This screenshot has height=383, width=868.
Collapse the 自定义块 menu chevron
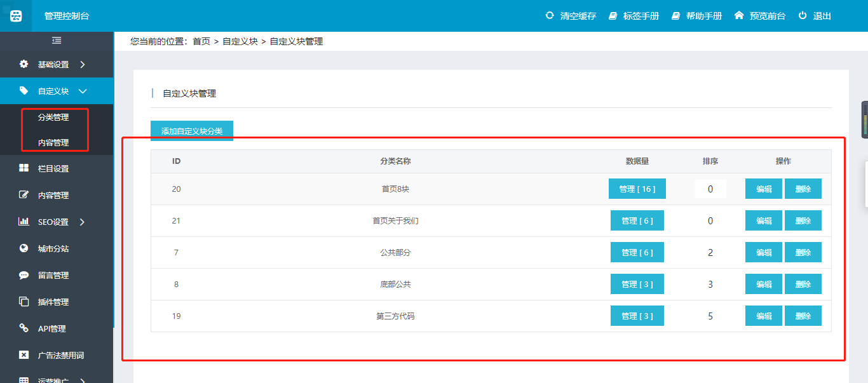coord(83,91)
